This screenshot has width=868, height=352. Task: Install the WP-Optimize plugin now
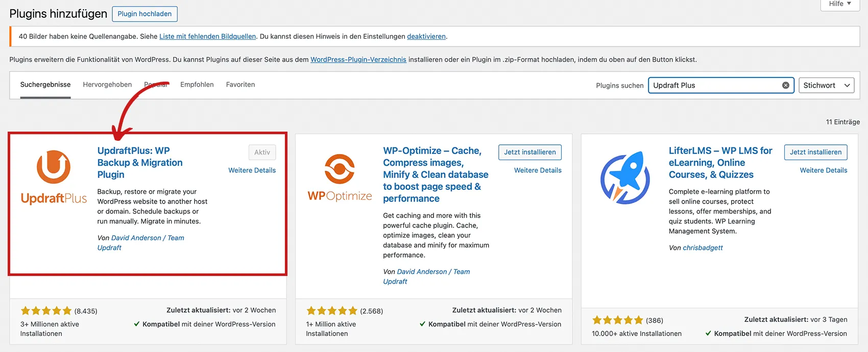click(529, 152)
